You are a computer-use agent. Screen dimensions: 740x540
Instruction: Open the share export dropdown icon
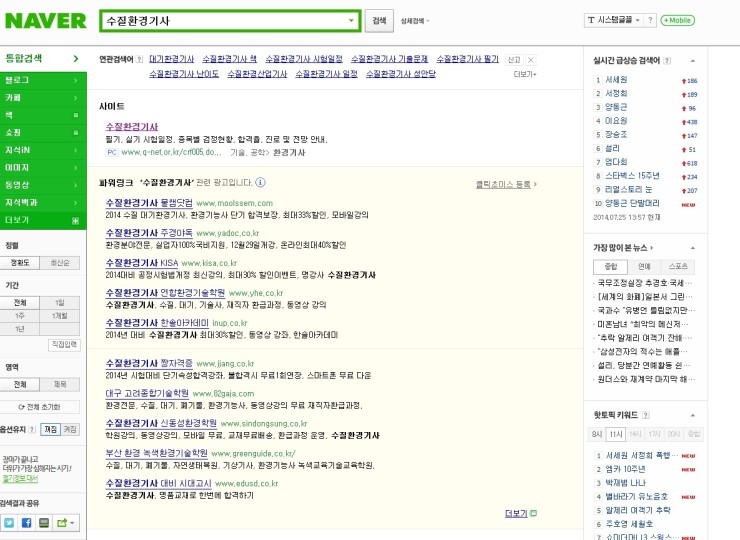click(66, 523)
